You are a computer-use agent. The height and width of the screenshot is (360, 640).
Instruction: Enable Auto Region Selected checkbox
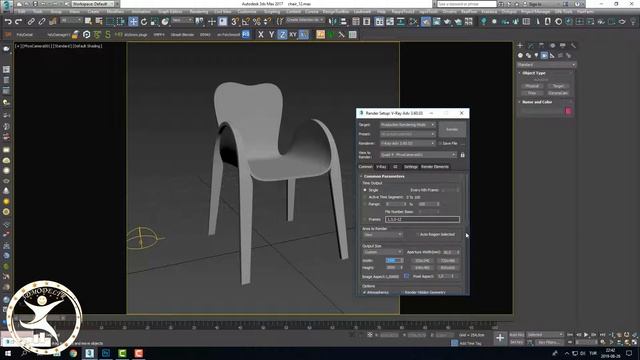tap(418, 235)
